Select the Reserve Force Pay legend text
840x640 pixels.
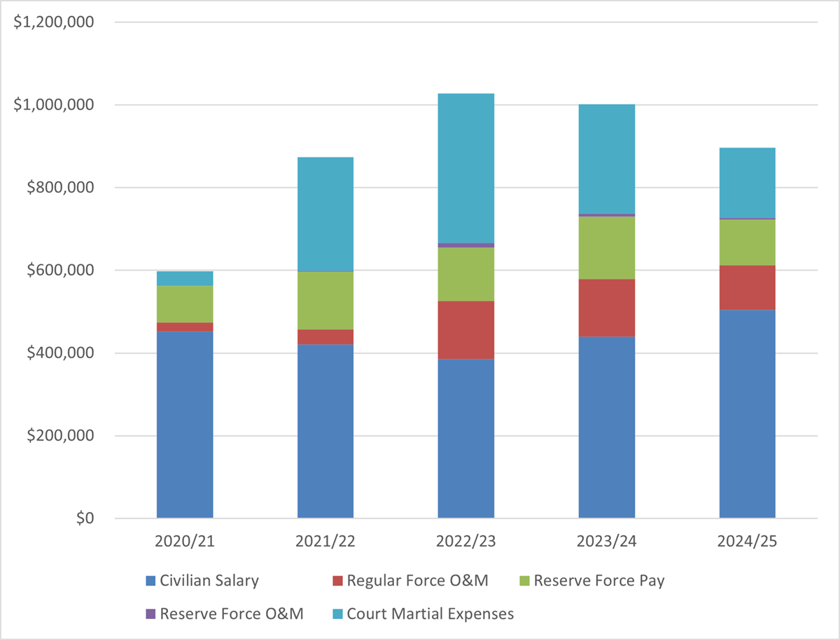[x=599, y=581]
